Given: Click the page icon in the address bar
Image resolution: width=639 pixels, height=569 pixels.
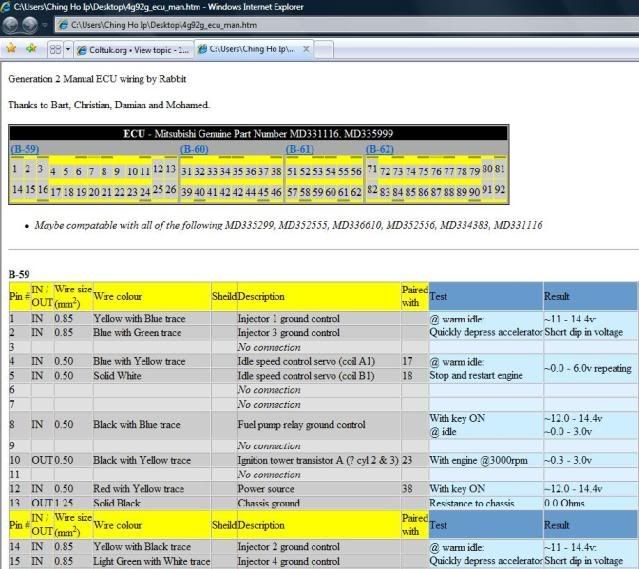Looking at the screenshot, I should 65,24.
